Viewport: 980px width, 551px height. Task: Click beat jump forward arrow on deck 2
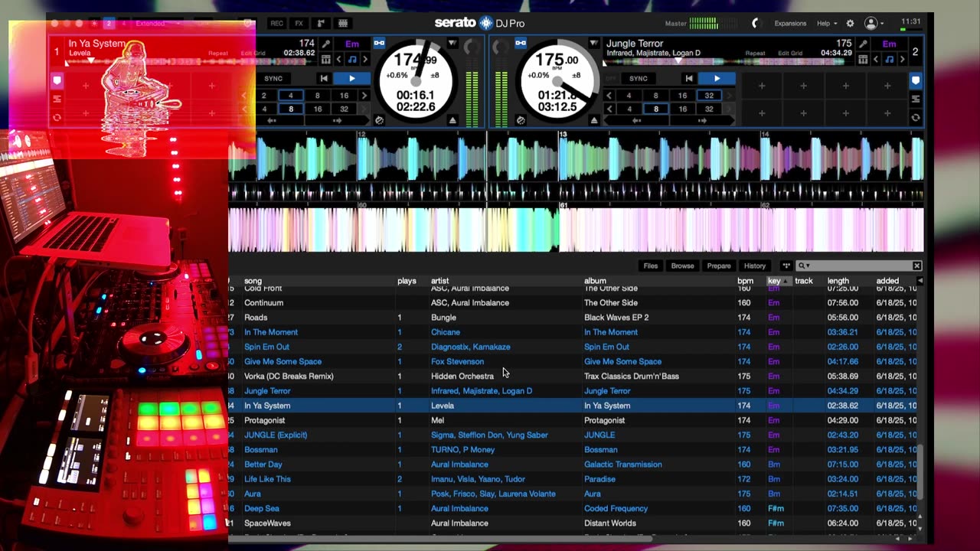click(701, 121)
